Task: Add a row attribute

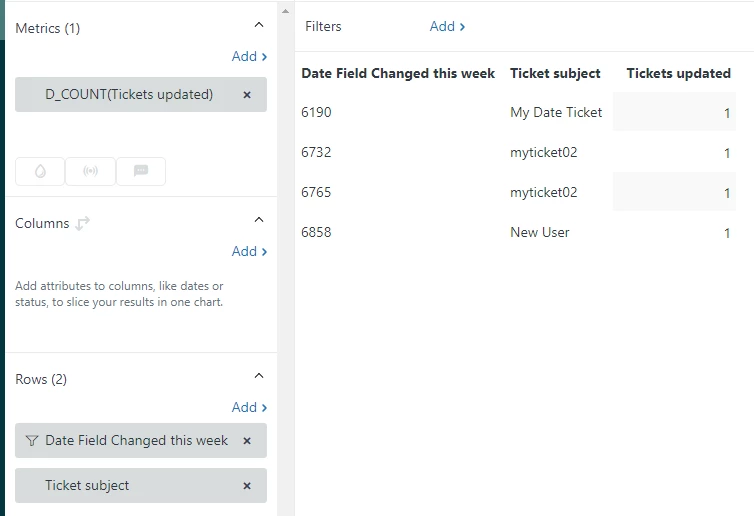Action: point(249,408)
